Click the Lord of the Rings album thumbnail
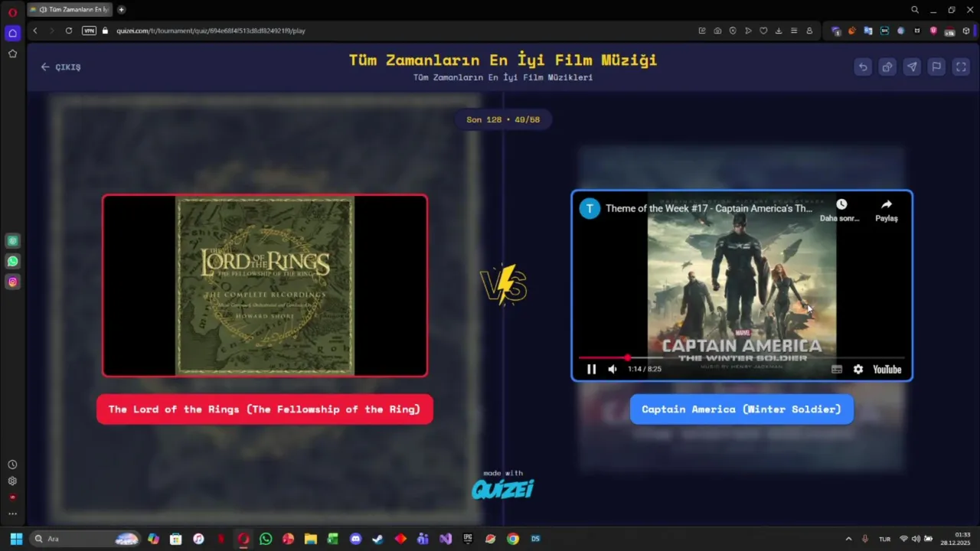The image size is (980, 551). [x=265, y=285]
